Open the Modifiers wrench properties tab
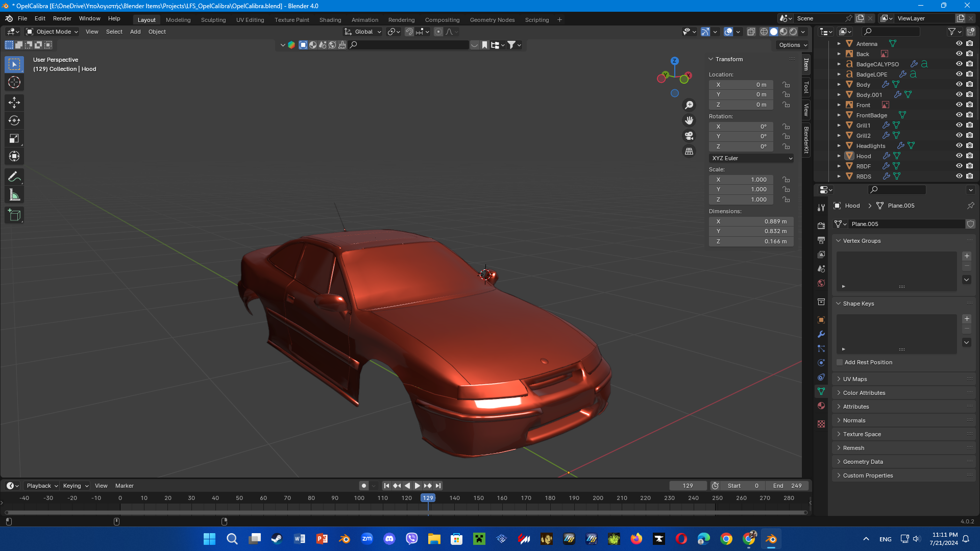 [821, 334]
